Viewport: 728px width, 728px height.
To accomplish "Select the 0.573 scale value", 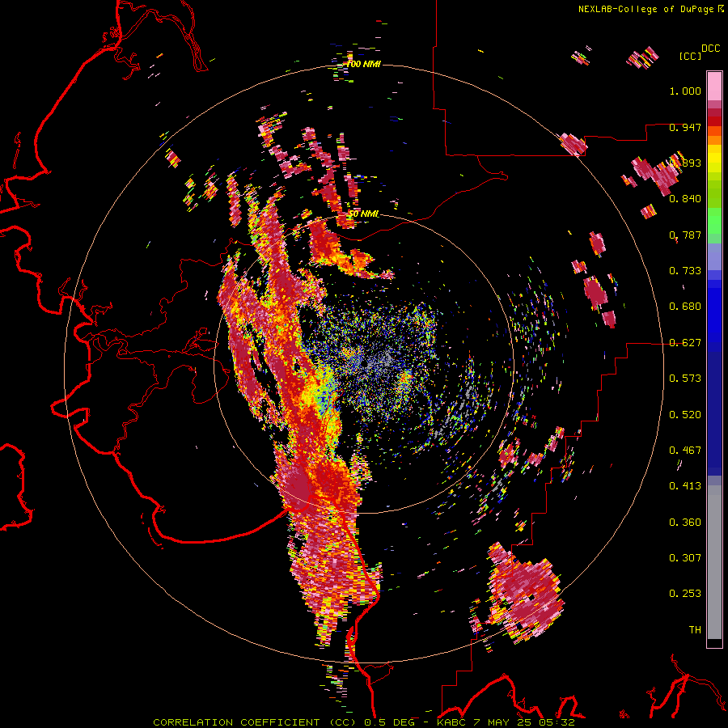I will point(685,379).
